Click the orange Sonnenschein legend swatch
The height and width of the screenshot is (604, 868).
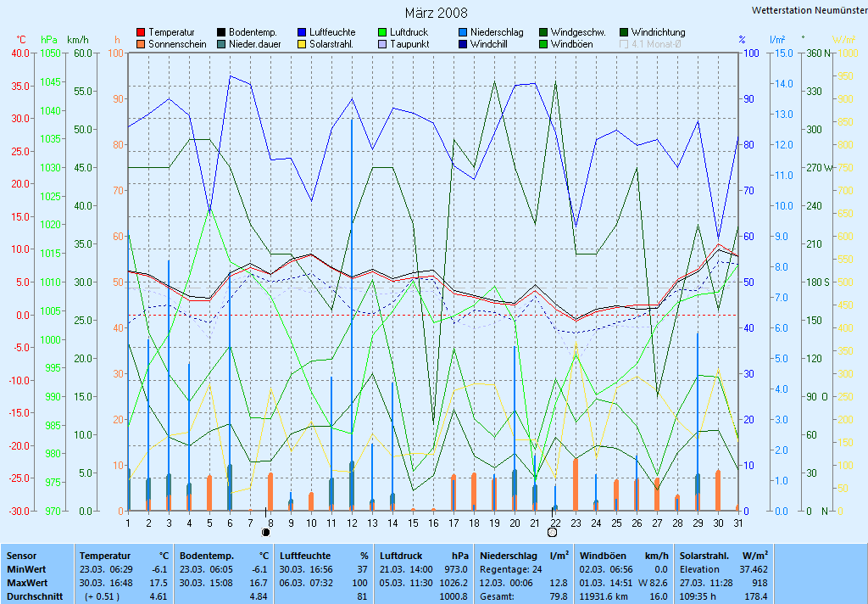point(141,44)
